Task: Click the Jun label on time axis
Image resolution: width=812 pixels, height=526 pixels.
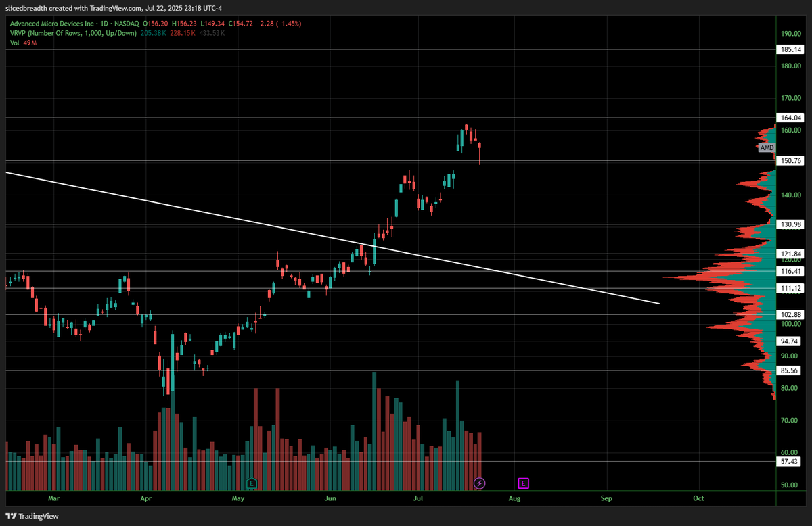Action: click(330, 498)
